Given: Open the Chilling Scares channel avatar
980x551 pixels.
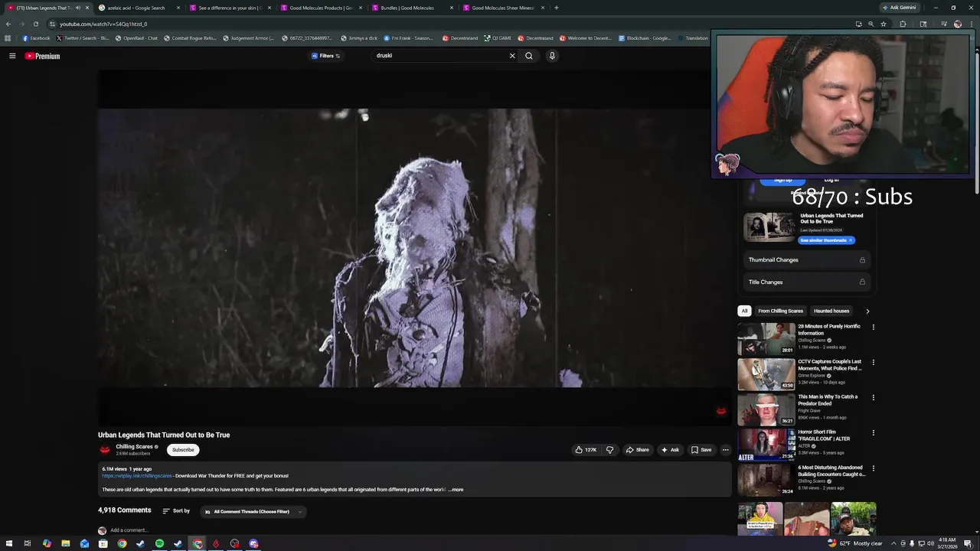Looking at the screenshot, I should click(105, 450).
